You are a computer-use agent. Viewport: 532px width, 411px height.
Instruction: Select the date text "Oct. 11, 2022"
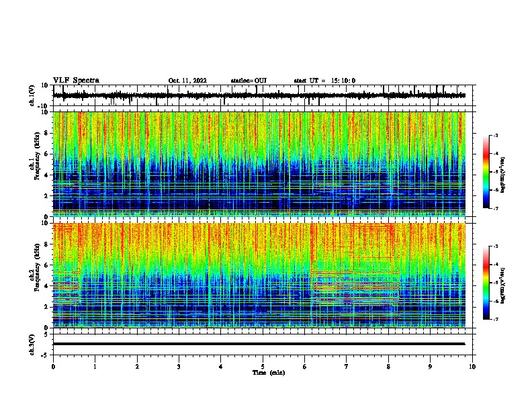click(187, 81)
